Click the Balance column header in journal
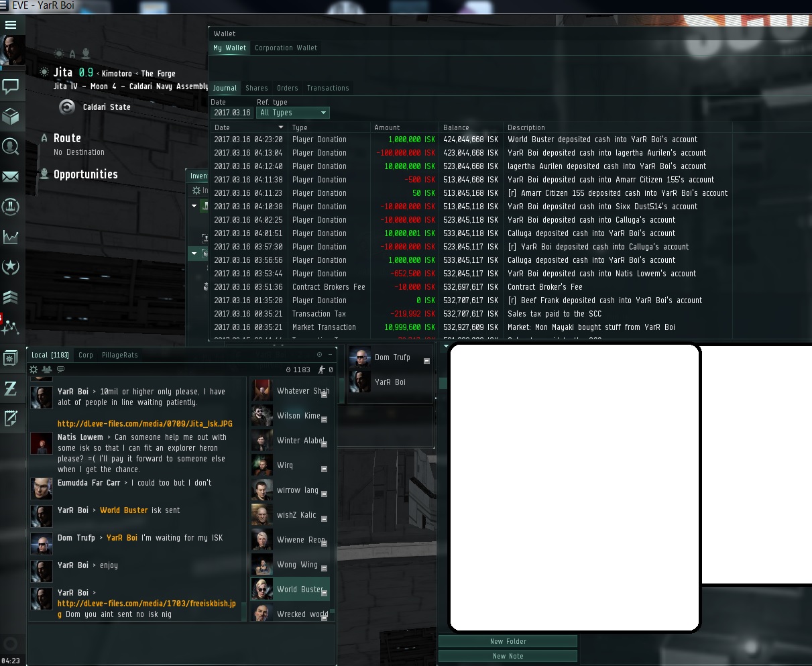Image resolution: width=812 pixels, height=666 pixels. coord(471,127)
